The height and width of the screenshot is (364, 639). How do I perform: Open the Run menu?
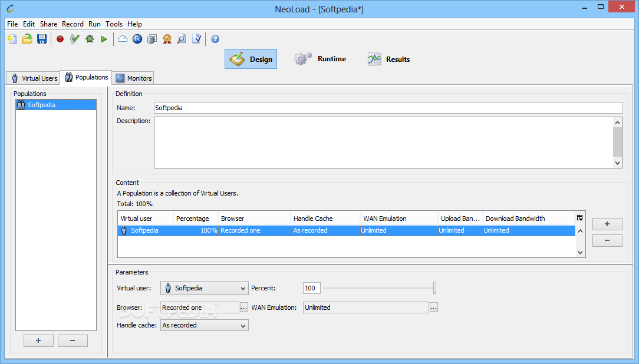coord(94,24)
